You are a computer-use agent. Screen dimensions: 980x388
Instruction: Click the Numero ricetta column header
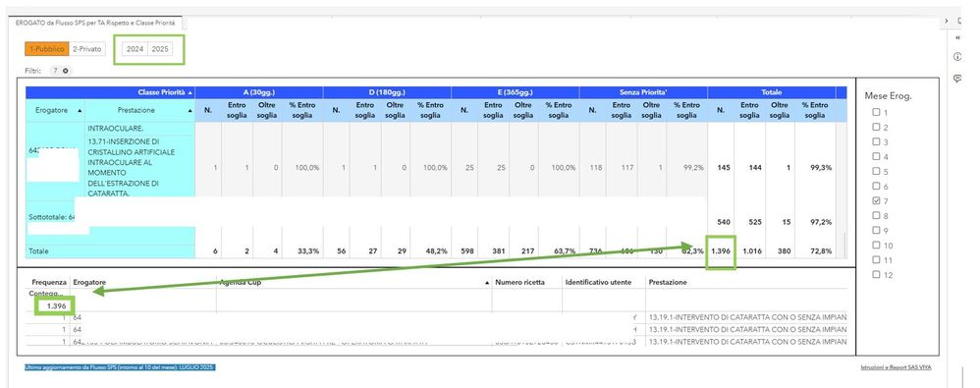[520, 283]
